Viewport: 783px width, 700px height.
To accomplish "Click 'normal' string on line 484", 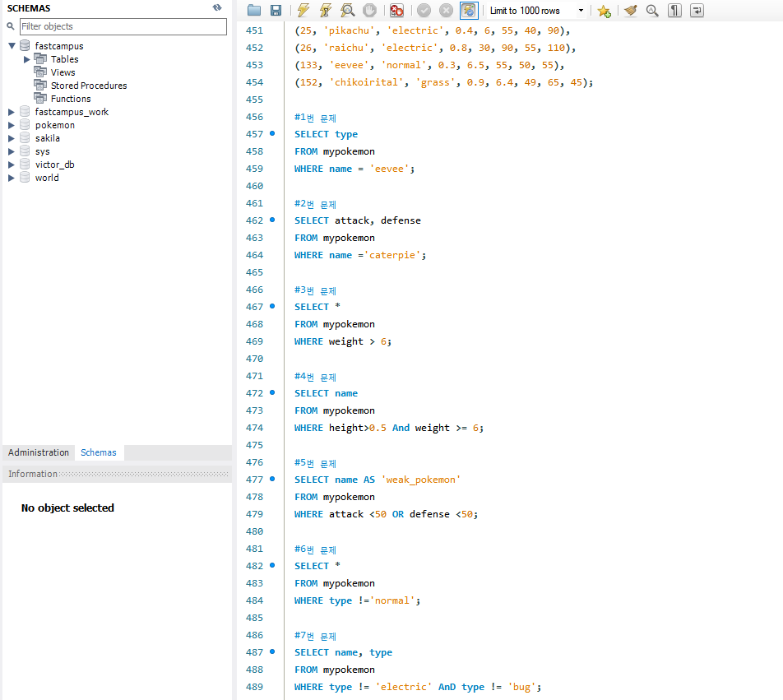I will tap(392, 600).
